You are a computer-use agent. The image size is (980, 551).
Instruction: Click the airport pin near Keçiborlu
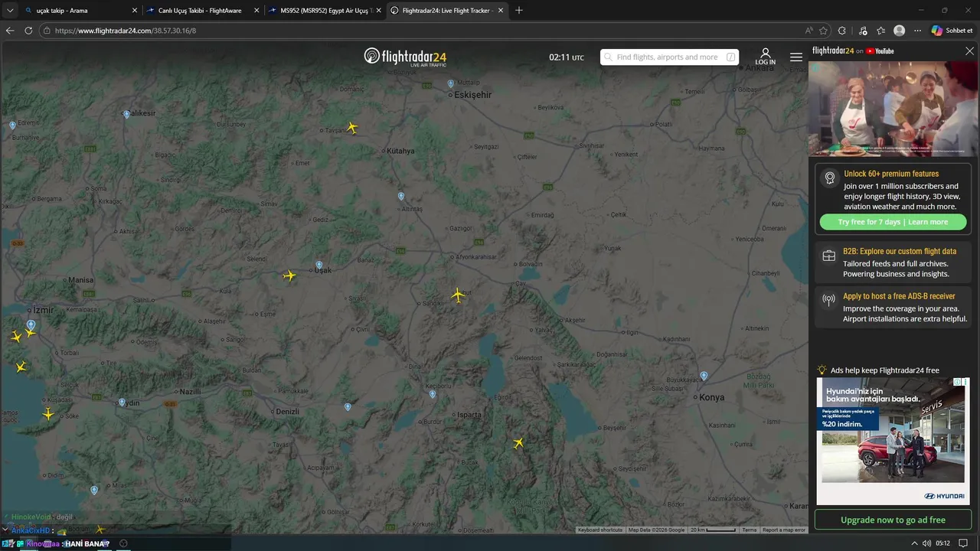[x=433, y=395]
